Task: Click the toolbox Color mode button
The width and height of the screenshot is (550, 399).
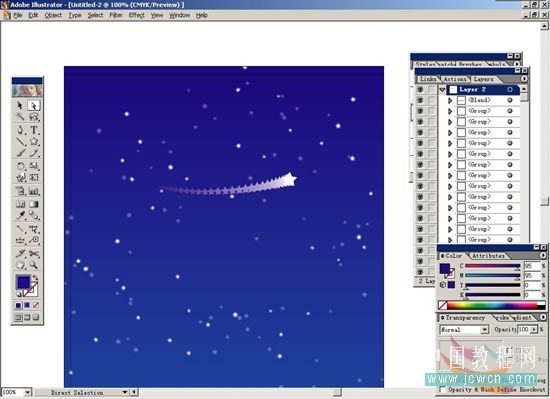Action: click(18, 305)
